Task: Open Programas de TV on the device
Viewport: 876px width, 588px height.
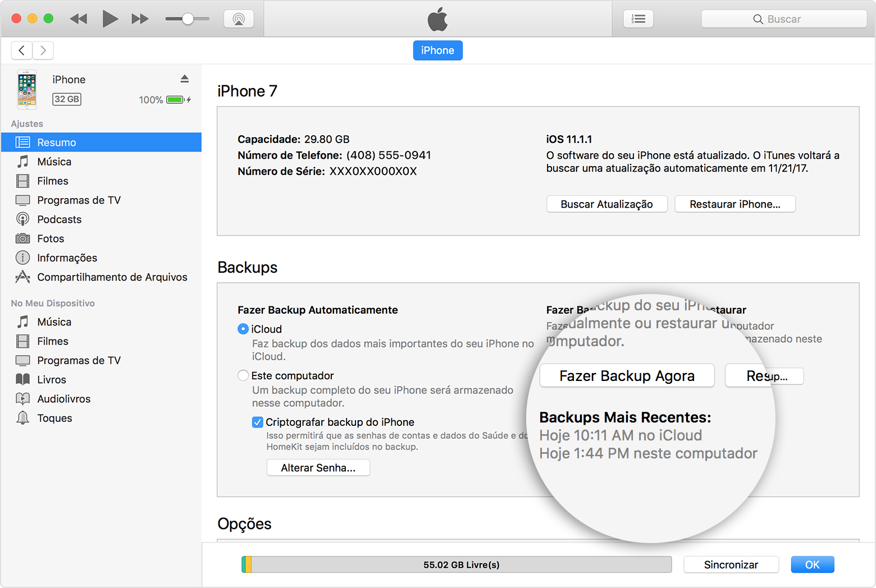Action: coord(101,360)
